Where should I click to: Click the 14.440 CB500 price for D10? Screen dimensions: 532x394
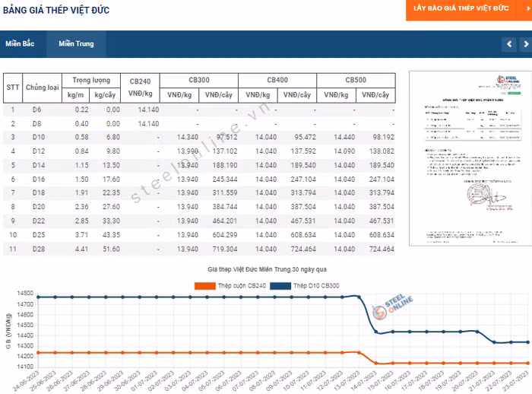click(344, 137)
